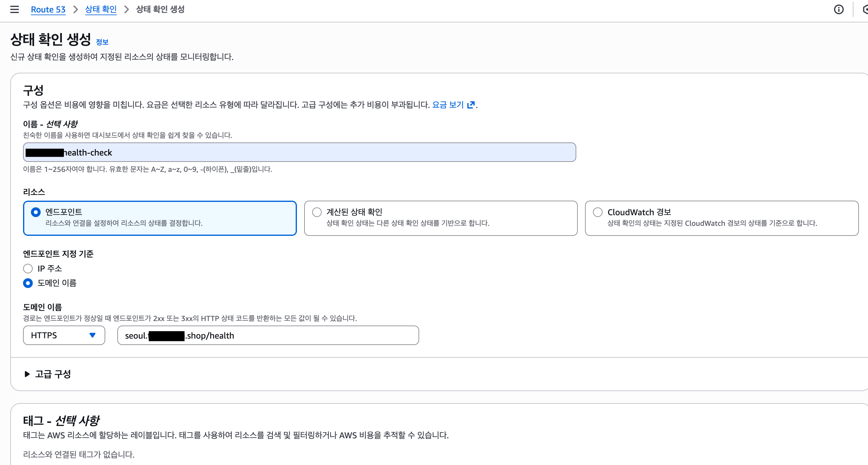Open the Route 53 sidebar navigation menu

point(14,9)
